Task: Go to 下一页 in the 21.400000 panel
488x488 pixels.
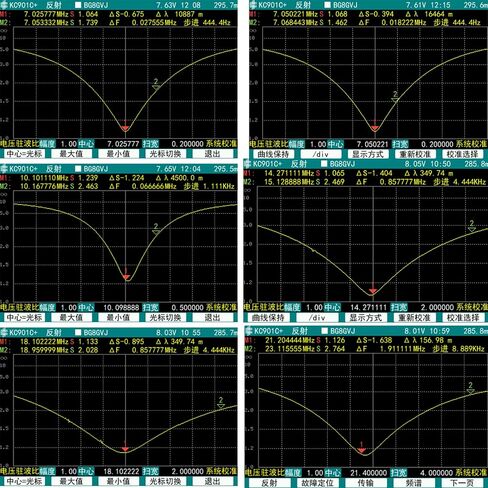Action: (x=462, y=483)
